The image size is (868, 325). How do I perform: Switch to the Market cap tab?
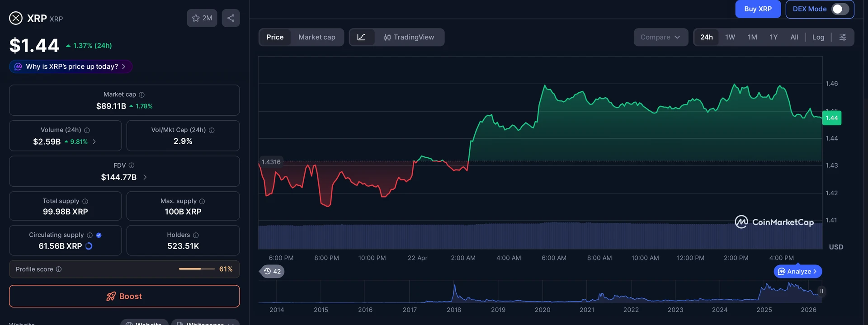pos(317,37)
